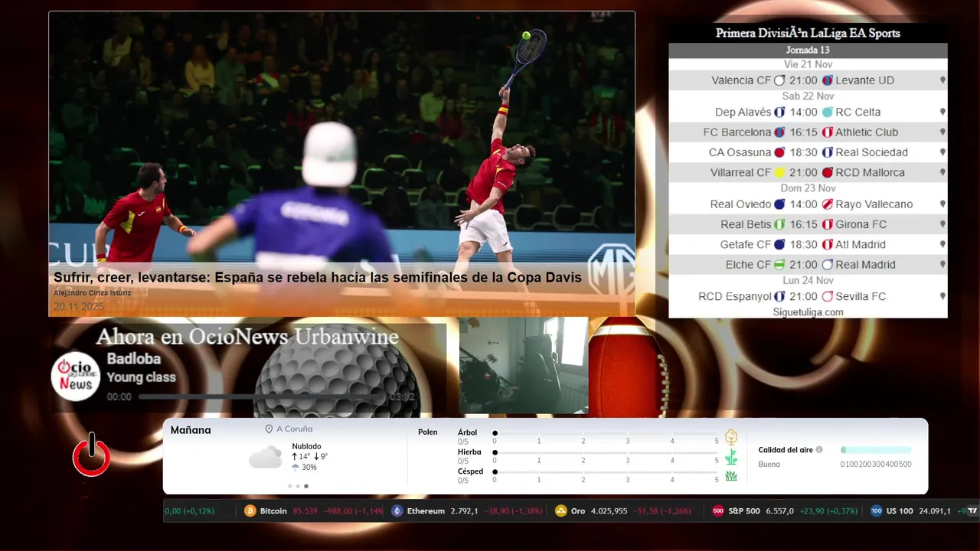980x551 pixels.
Task: Click the Bitcoin ticker label
Action: 273,511
